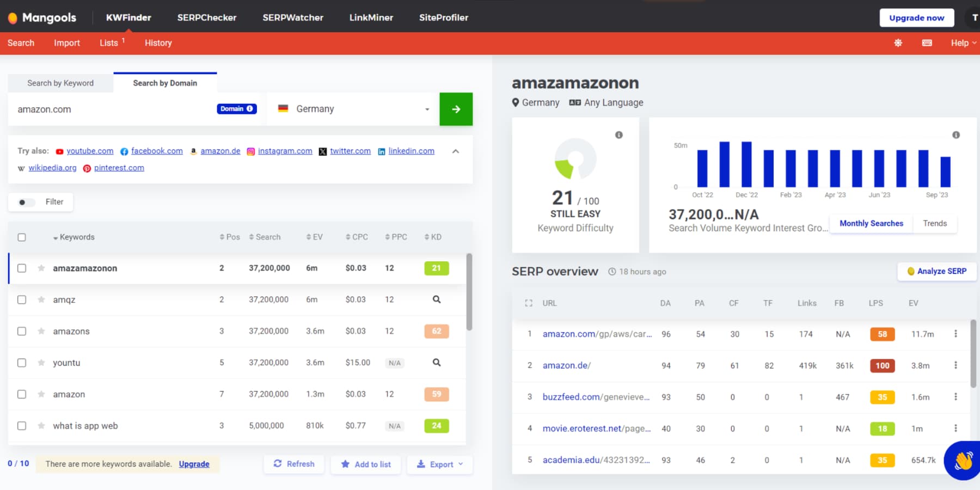Select all keywords via header checkbox
Viewport: 980px width, 490px height.
(x=22, y=237)
